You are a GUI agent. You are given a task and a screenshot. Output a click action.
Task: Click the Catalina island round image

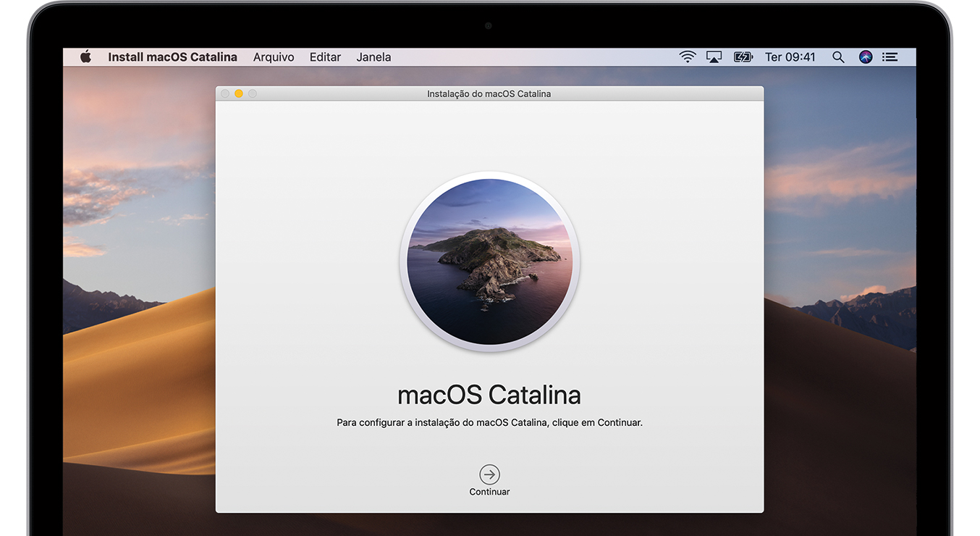click(489, 261)
